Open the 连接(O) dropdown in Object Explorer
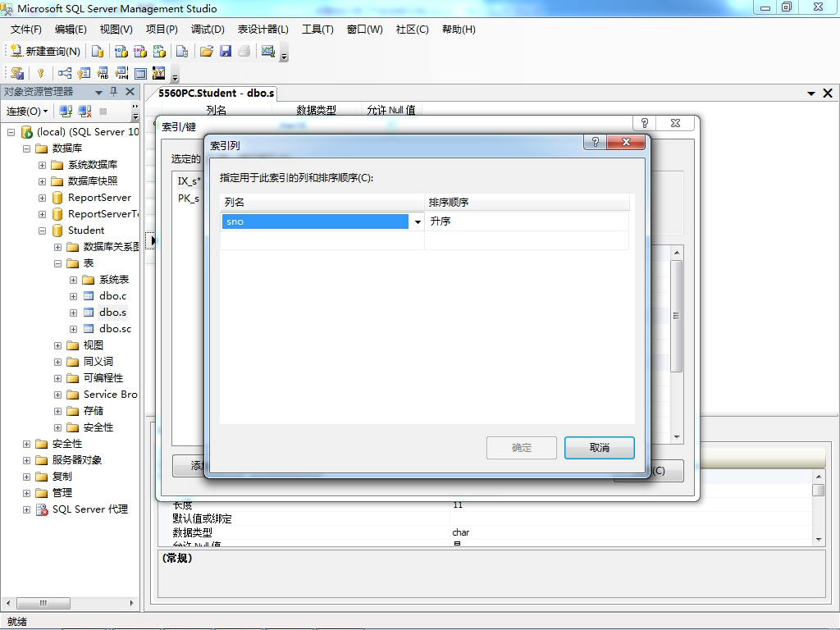The image size is (840, 630). 27,111
